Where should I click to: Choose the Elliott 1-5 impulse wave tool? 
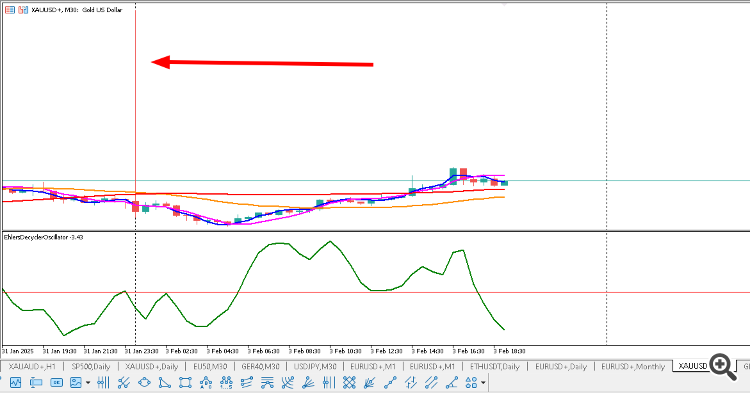[226, 382]
